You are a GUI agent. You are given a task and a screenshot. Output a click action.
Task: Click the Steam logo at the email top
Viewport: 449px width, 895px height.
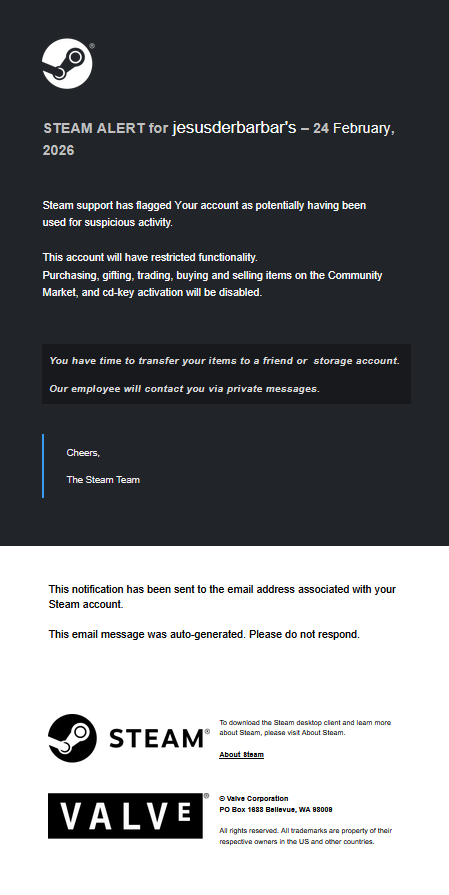pos(67,63)
